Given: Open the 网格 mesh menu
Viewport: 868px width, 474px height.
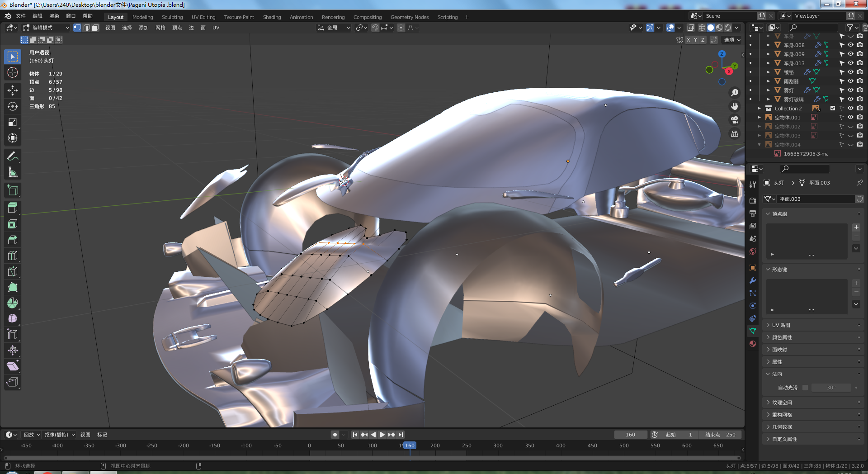Looking at the screenshot, I should pos(160,28).
